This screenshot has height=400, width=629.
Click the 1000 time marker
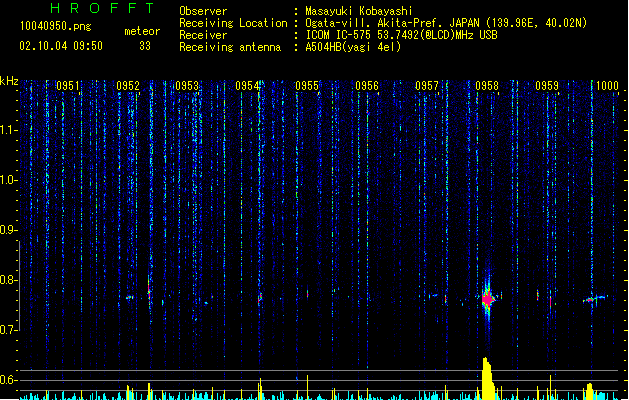(x=607, y=86)
